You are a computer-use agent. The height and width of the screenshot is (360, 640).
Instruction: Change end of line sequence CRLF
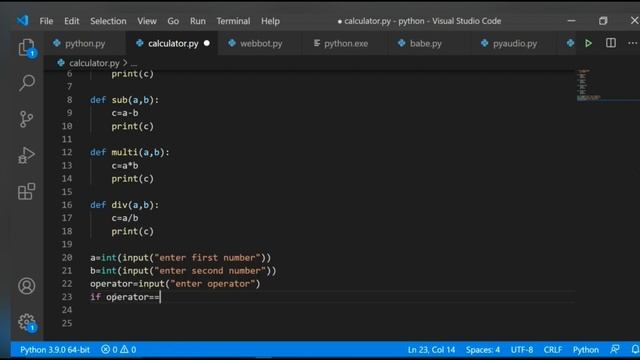coord(553,350)
